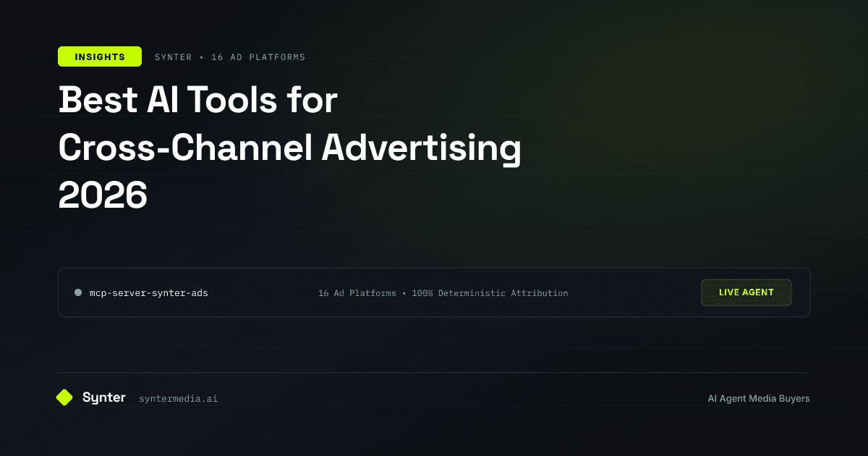Click the "mcp-server-synter-ads" text
Screen dimensions: 868x456
(x=149, y=293)
